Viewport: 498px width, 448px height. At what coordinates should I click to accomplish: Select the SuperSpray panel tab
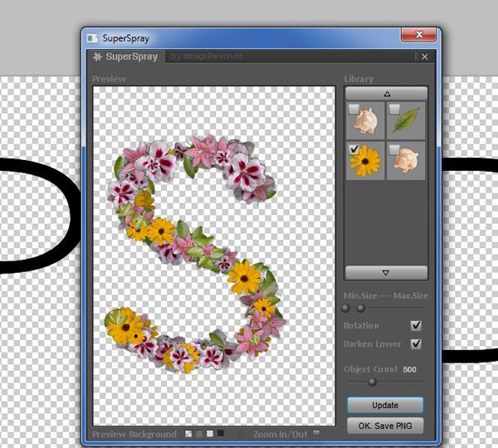coord(126,56)
